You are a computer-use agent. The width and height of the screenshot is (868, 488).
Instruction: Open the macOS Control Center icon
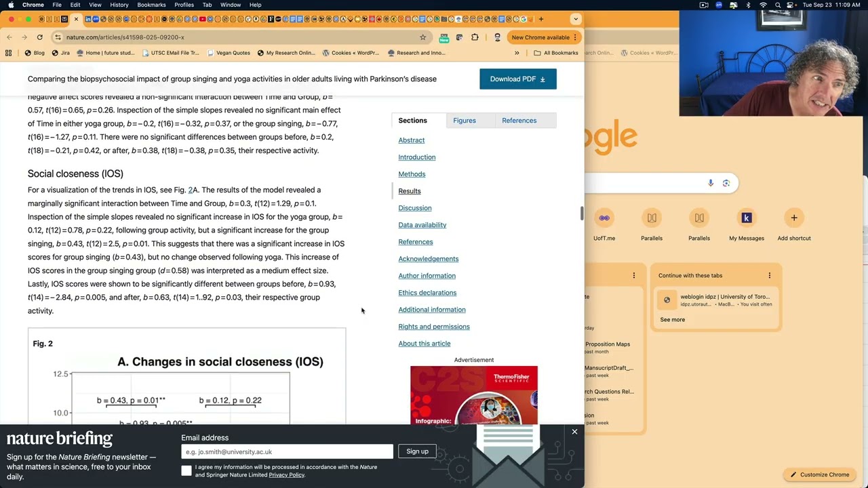click(791, 5)
